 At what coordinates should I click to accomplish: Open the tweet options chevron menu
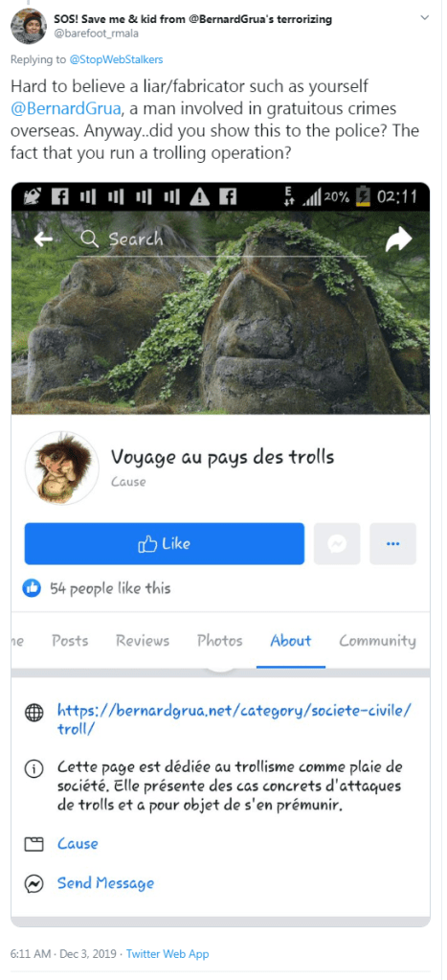click(x=425, y=17)
